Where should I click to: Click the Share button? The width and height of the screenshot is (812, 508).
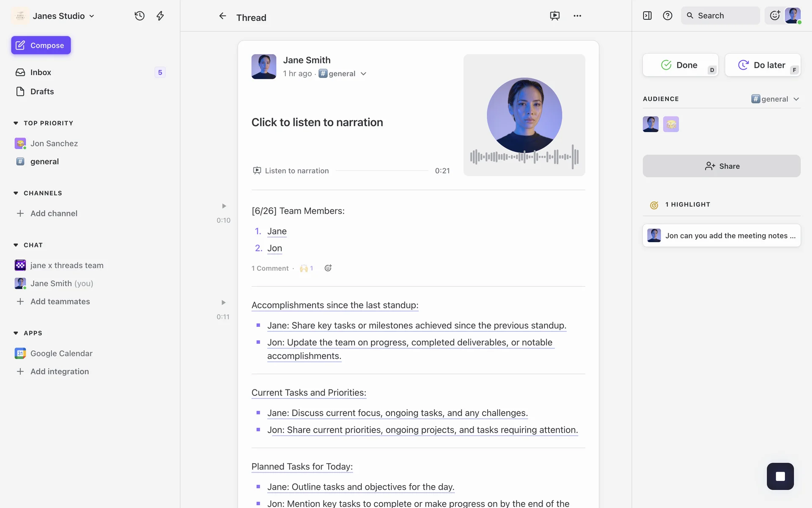coord(721,166)
